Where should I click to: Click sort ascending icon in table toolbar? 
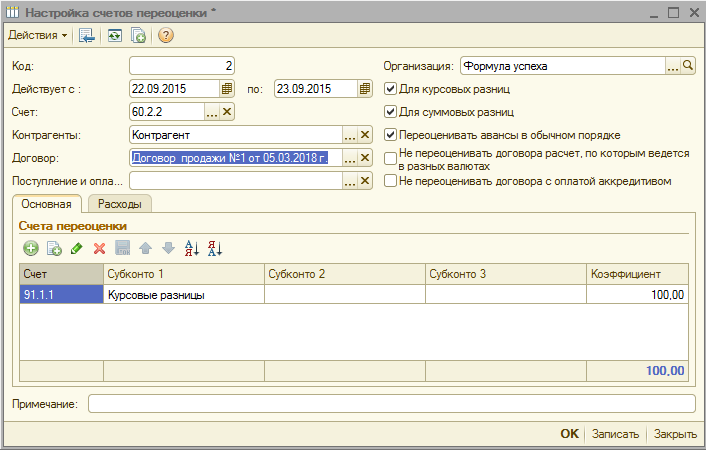[192, 248]
